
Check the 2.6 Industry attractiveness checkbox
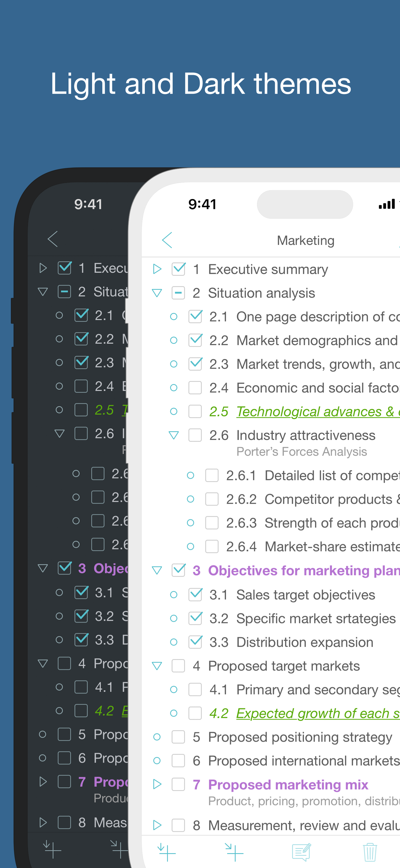click(195, 435)
